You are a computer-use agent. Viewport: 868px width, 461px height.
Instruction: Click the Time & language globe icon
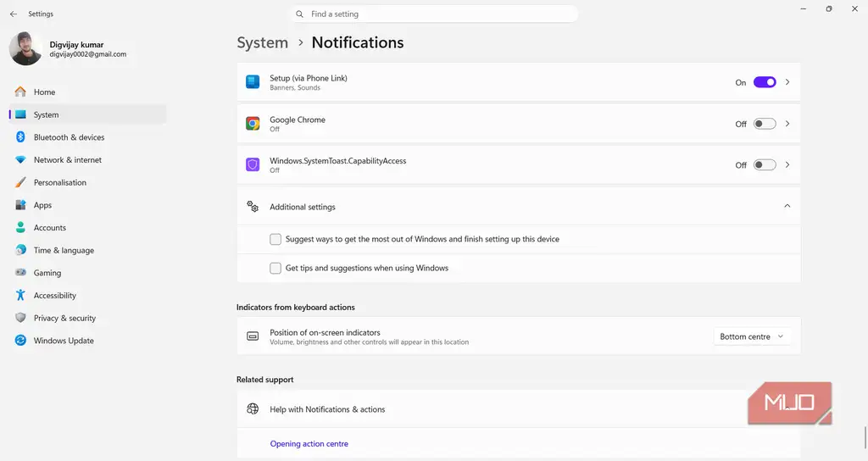(x=20, y=250)
